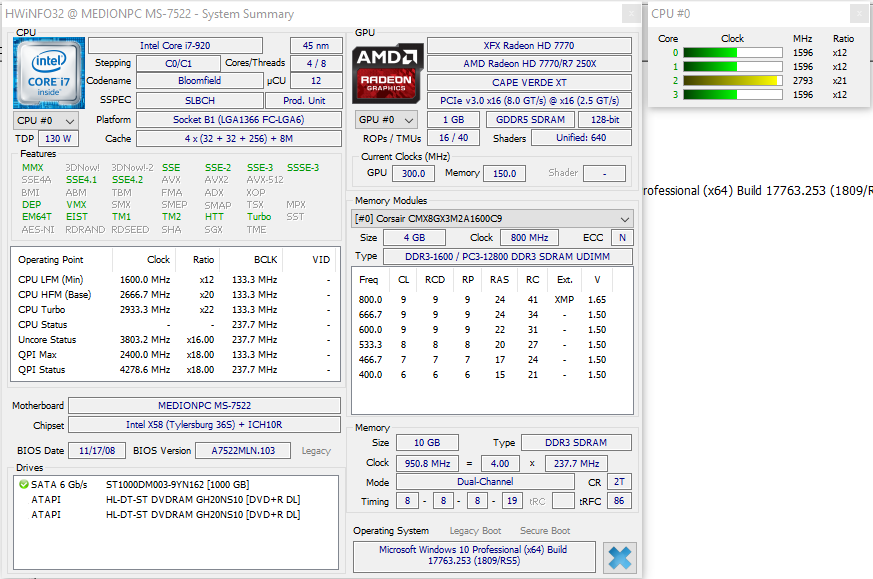Click the Core 0 clock bar in CPU #0 window
The width and height of the screenshot is (873, 579).
733,53
